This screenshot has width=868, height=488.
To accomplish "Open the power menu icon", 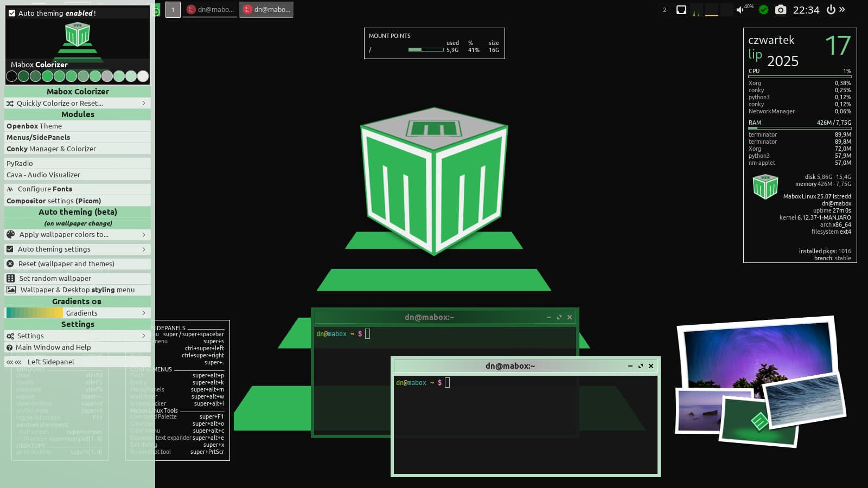I will (831, 9).
